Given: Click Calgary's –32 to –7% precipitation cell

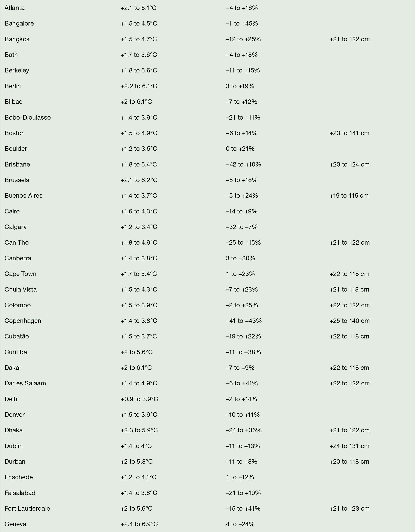Looking at the screenshot, I should (x=242, y=227).
